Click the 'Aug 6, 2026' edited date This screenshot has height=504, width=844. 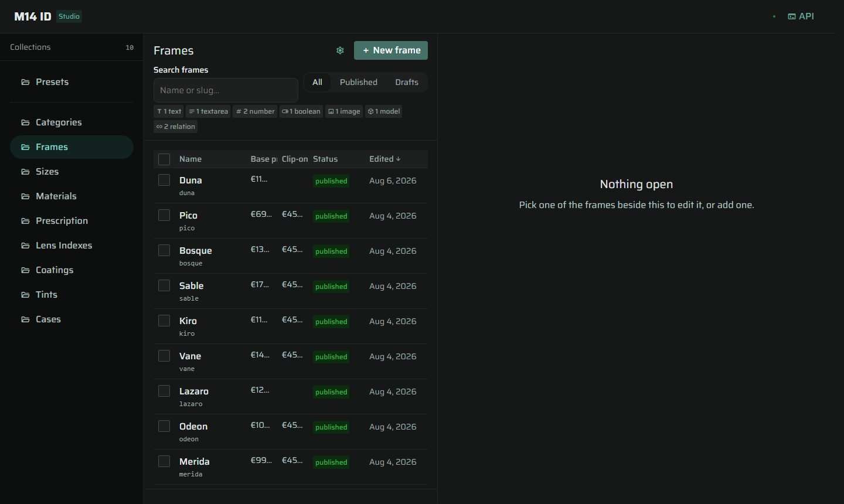tap(393, 181)
